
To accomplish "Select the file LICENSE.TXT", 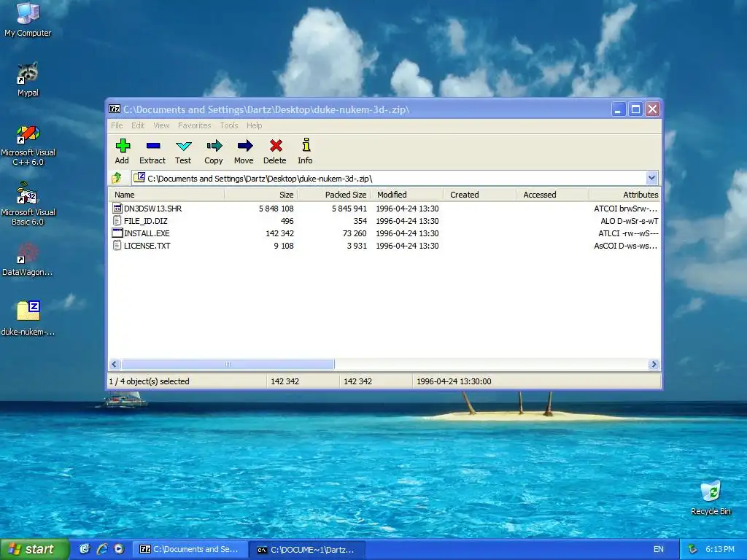I will 147,245.
